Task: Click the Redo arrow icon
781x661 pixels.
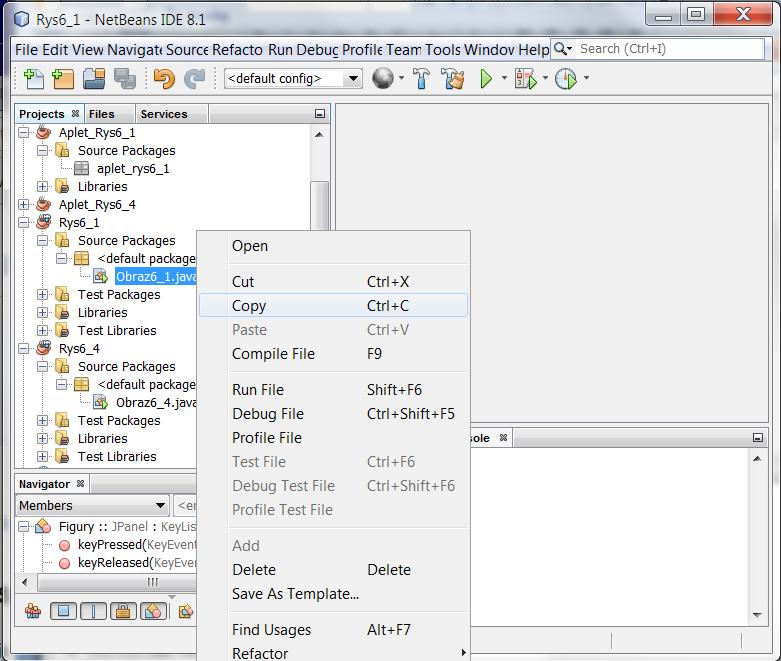Action: [x=195, y=79]
